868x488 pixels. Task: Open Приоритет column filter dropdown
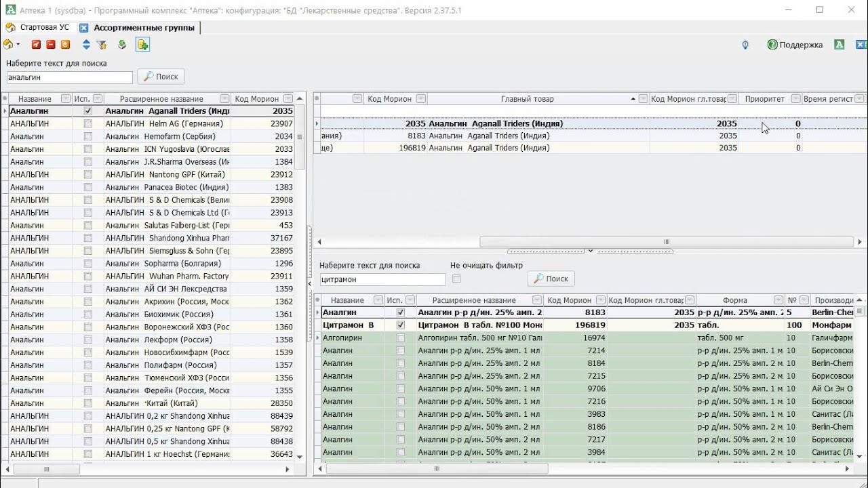[x=795, y=99]
